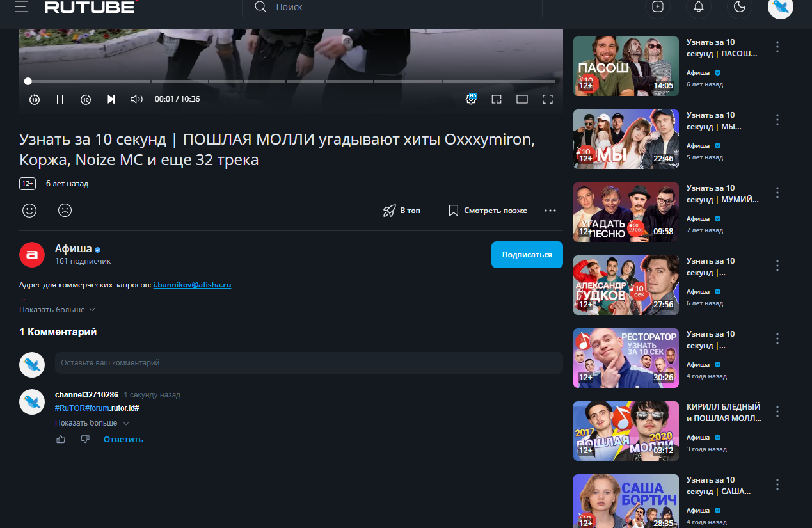Dislike the video with sad face
This screenshot has width=812, height=528.
(65, 210)
